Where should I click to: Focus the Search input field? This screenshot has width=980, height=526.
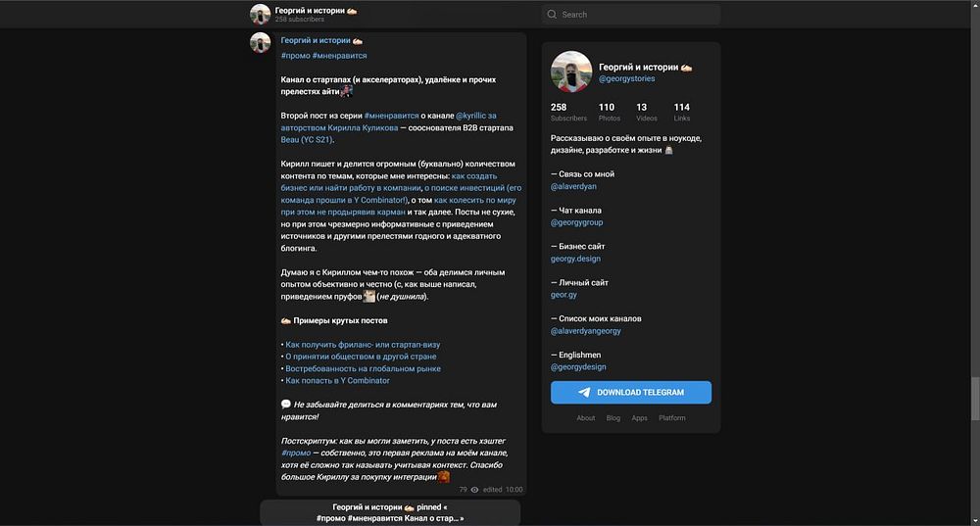631,15
